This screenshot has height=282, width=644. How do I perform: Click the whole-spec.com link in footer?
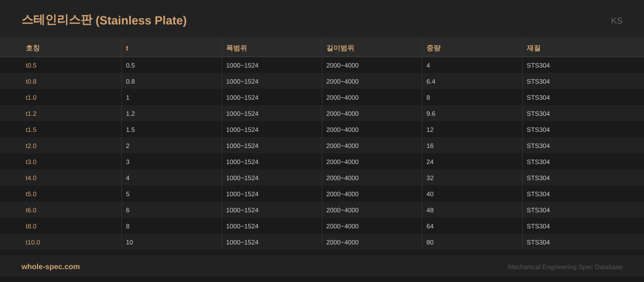coord(50,266)
